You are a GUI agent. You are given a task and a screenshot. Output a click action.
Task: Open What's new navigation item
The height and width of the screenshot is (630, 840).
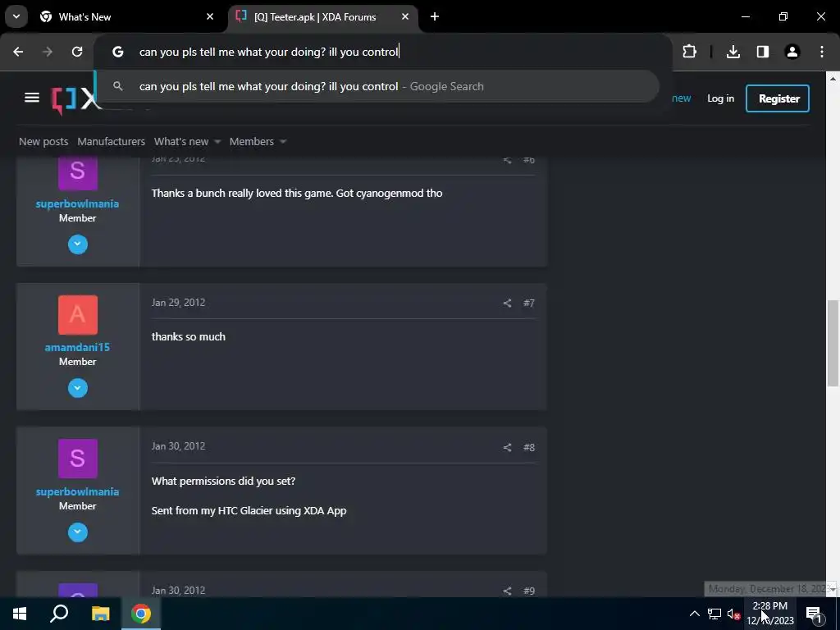coord(181,141)
